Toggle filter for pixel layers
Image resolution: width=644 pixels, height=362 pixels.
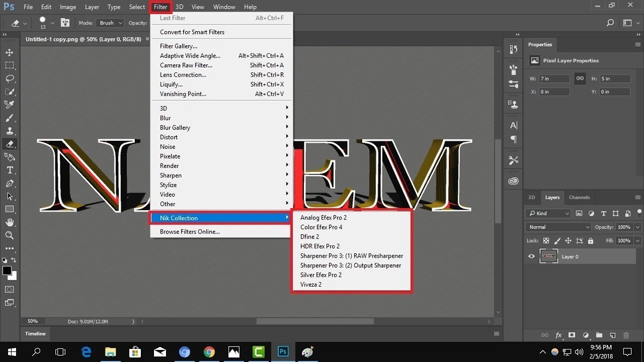coord(579,213)
